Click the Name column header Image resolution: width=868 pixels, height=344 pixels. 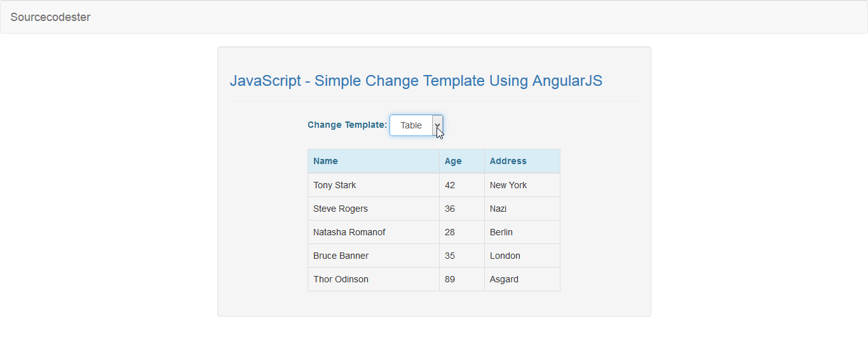(374, 161)
